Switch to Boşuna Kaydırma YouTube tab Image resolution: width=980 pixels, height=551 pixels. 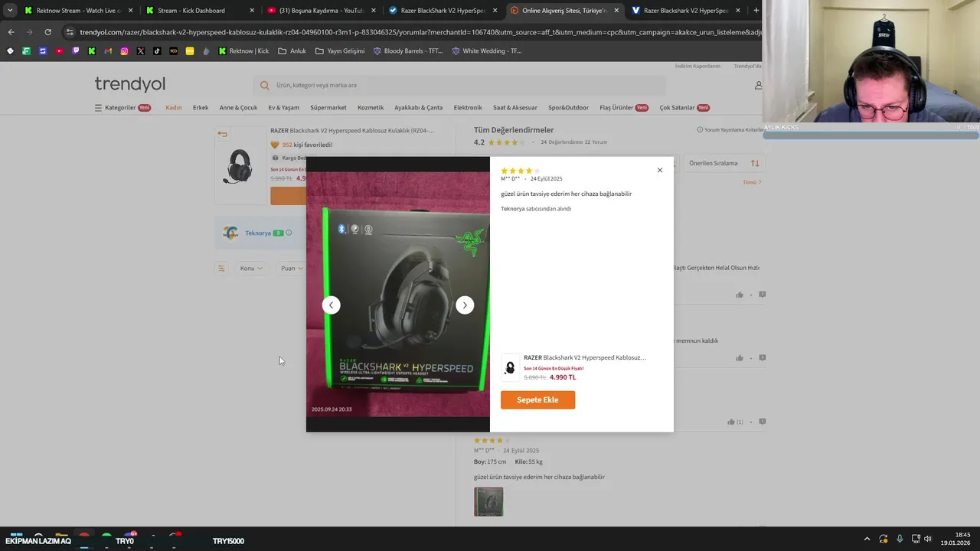coord(322,11)
